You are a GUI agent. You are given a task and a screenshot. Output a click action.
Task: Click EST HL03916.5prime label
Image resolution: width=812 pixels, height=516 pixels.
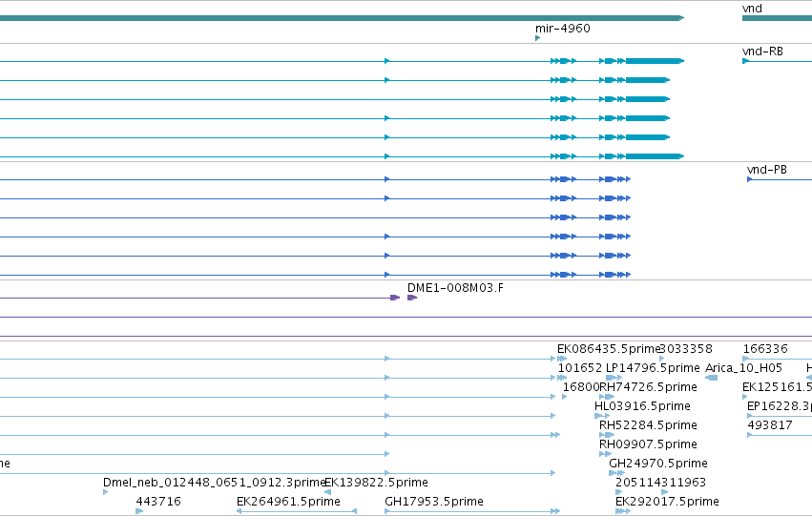point(642,406)
